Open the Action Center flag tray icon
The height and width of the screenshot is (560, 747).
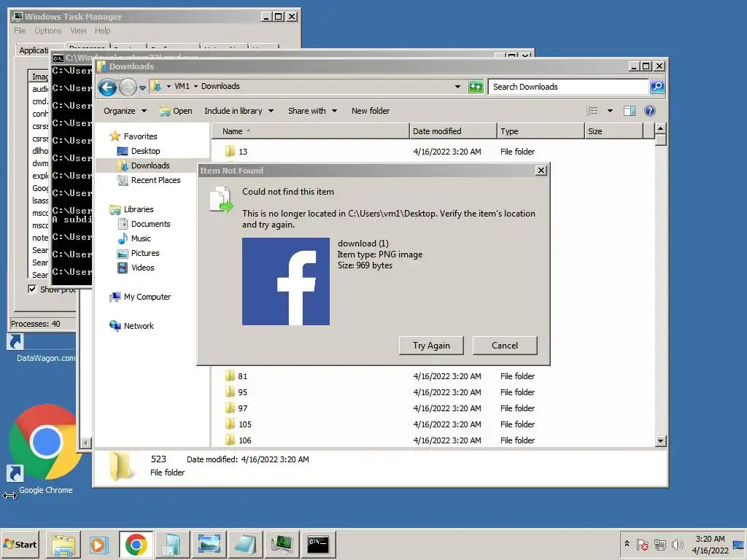click(642, 544)
